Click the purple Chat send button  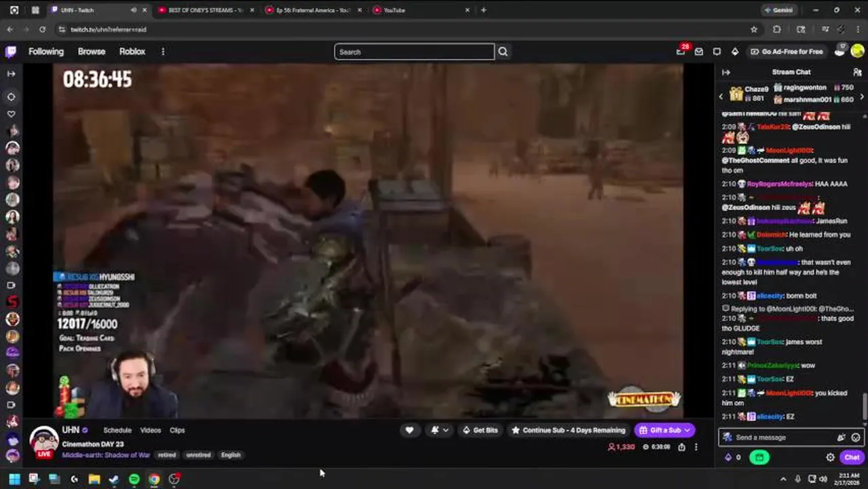(x=852, y=457)
